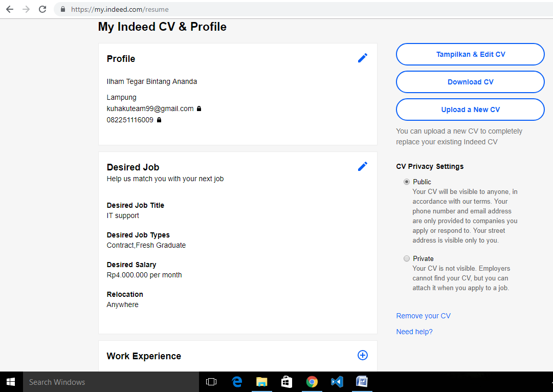Viewport: 553px width, 392px height.
Task: Go back using browser back arrow
Action: [10, 9]
